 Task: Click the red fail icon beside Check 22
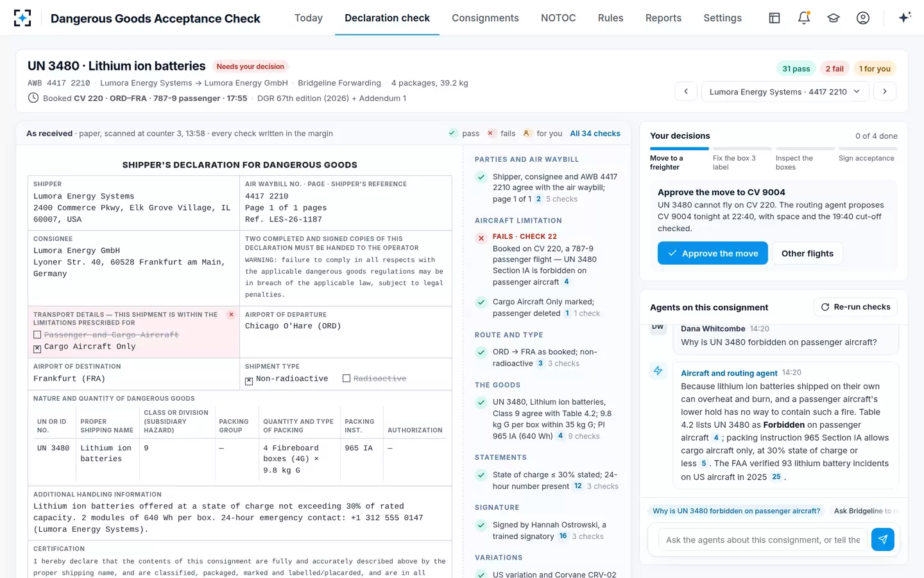click(x=481, y=238)
